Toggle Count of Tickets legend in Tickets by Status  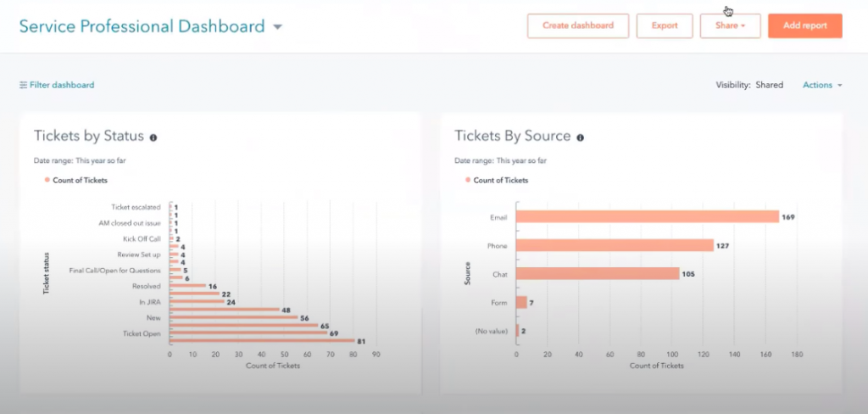click(76, 180)
